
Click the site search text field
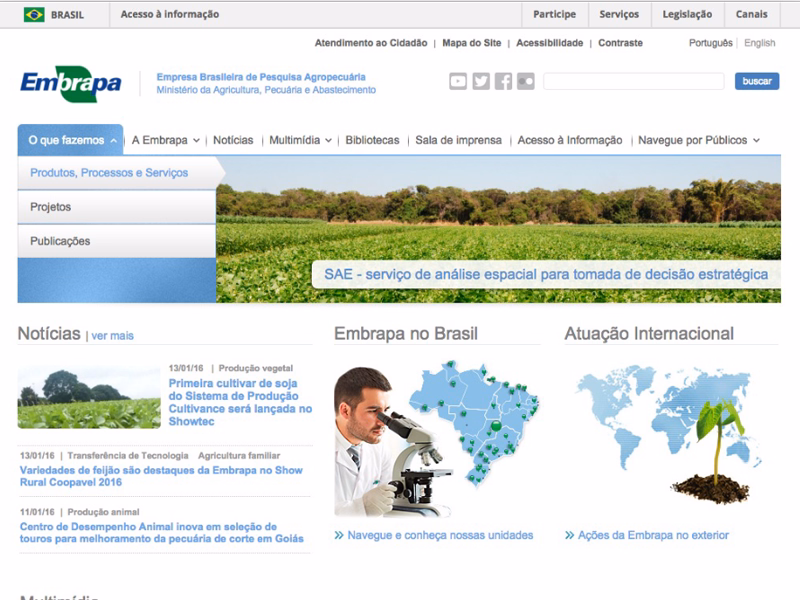pos(634,81)
